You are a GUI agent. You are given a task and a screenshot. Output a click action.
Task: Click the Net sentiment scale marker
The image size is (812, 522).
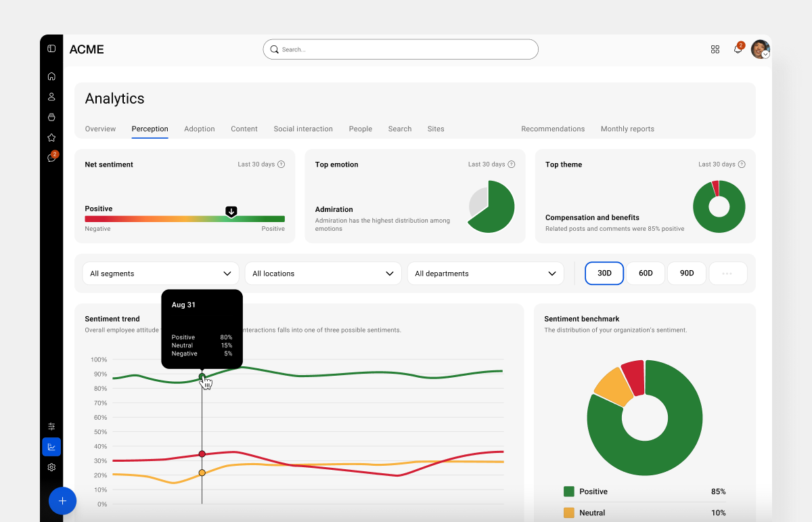231,212
